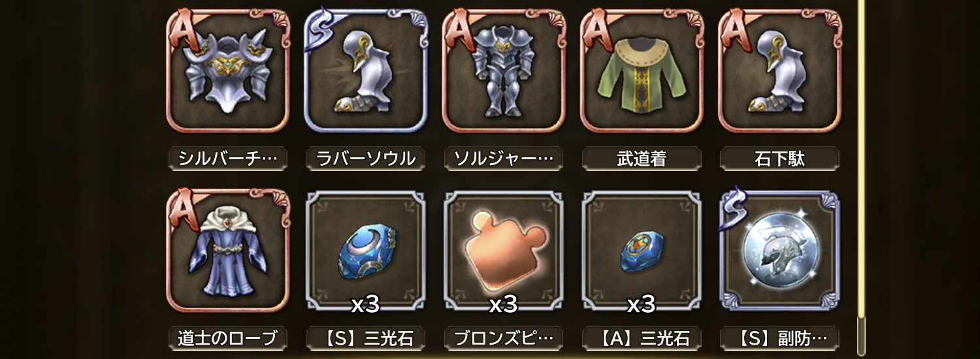Viewport: 980px width, 359px height.
Task: Click the 道士のローブ name label
Action: point(227,338)
